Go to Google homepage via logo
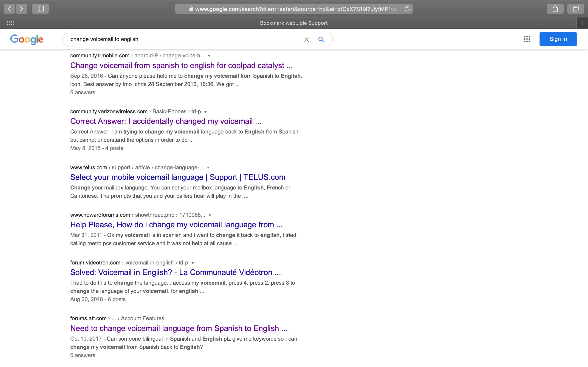The width and height of the screenshot is (588, 367). [x=27, y=39]
